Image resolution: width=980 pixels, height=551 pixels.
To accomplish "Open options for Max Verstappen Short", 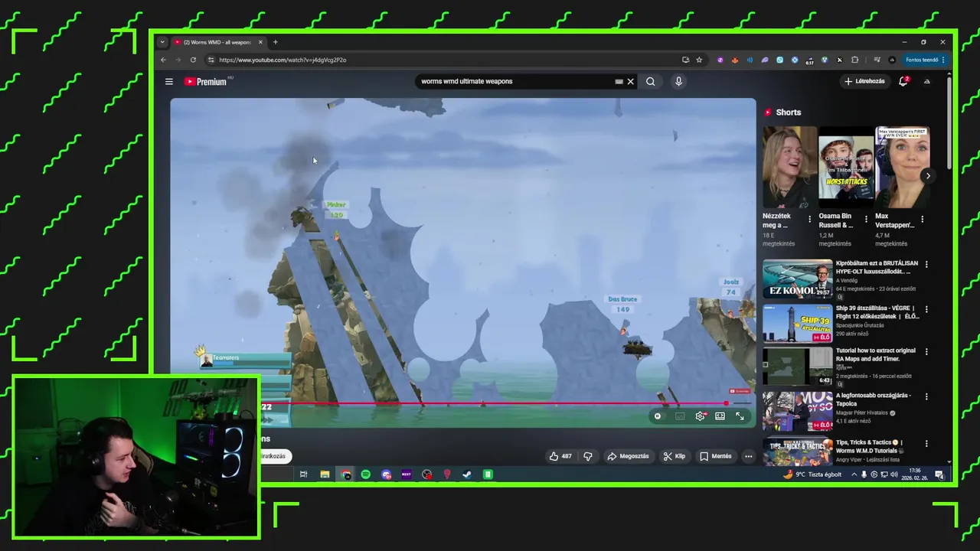I will tap(922, 219).
